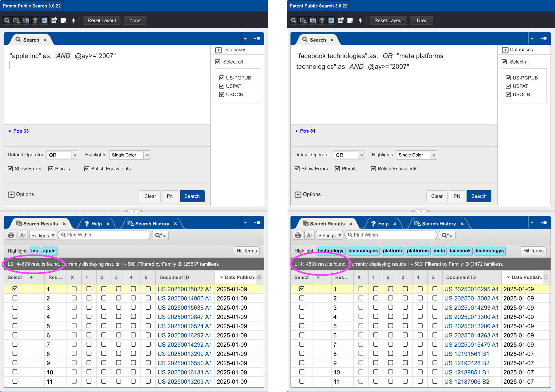Select row 2 checkbox for US 20250014960 A1
The image size is (555, 392).
click(15, 298)
